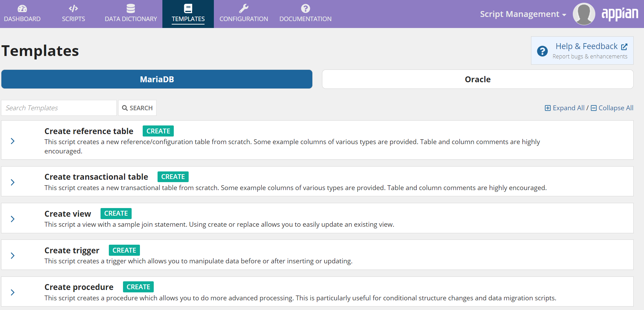
Task: Click the Help & Feedback question icon
Action: tap(542, 51)
